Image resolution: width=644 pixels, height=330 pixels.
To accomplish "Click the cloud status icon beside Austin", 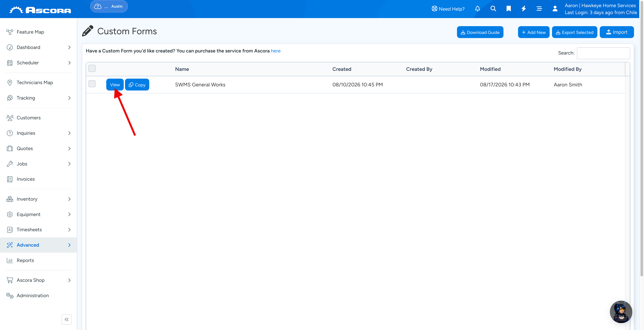I will pyautogui.click(x=98, y=6).
